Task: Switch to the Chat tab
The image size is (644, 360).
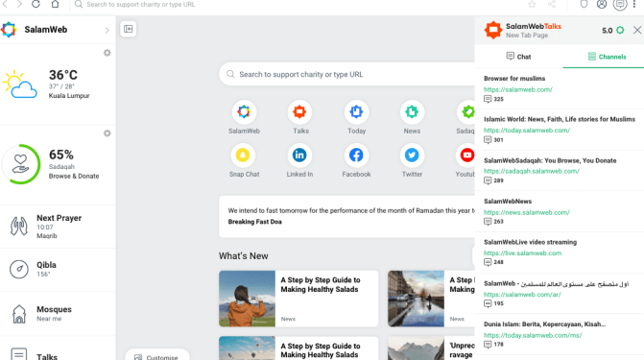Action: [518, 57]
